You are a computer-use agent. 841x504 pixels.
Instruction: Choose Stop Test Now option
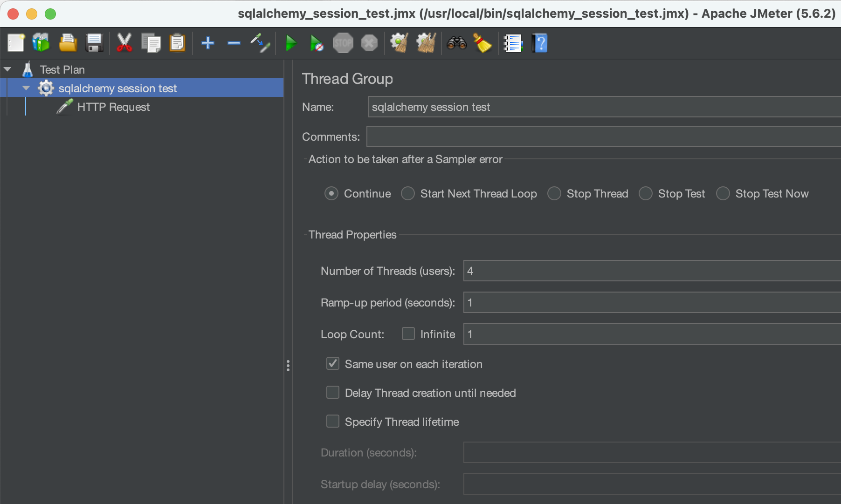[x=723, y=193]
